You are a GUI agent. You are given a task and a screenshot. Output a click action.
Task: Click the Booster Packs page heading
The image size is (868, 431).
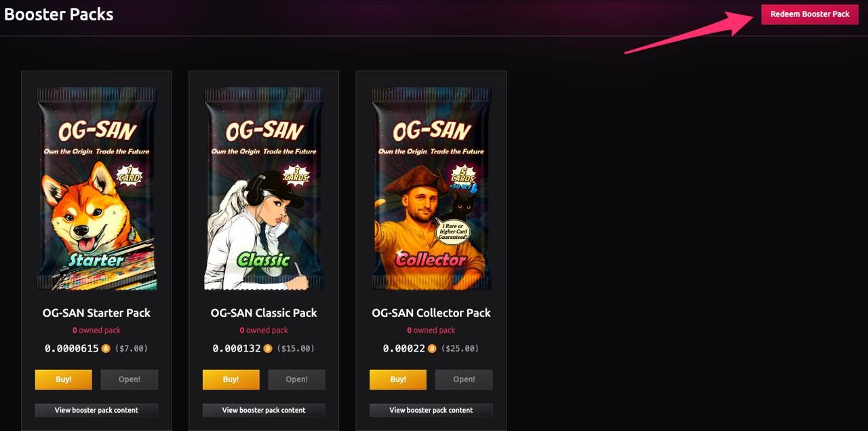tap(59, 14)
